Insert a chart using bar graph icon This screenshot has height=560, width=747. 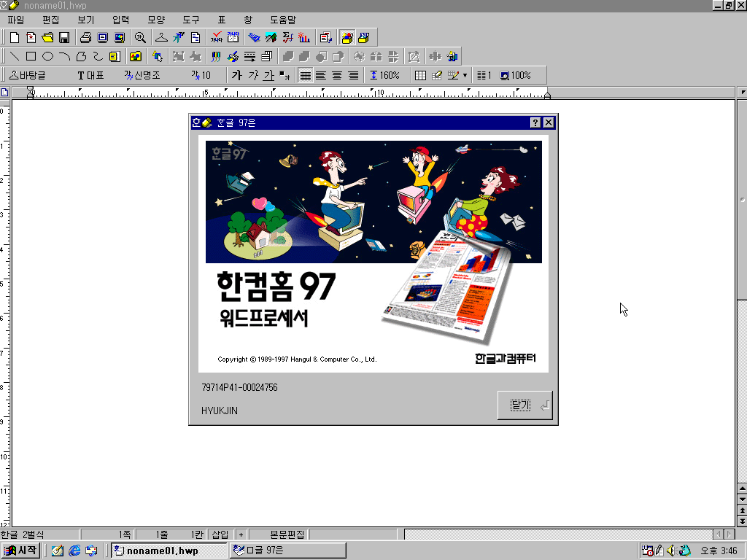tap(303, 38)
